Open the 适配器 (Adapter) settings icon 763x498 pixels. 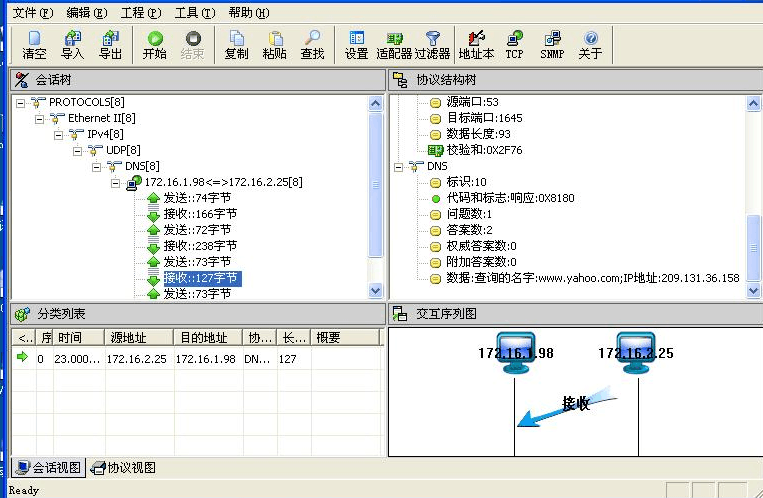[394, 45]
